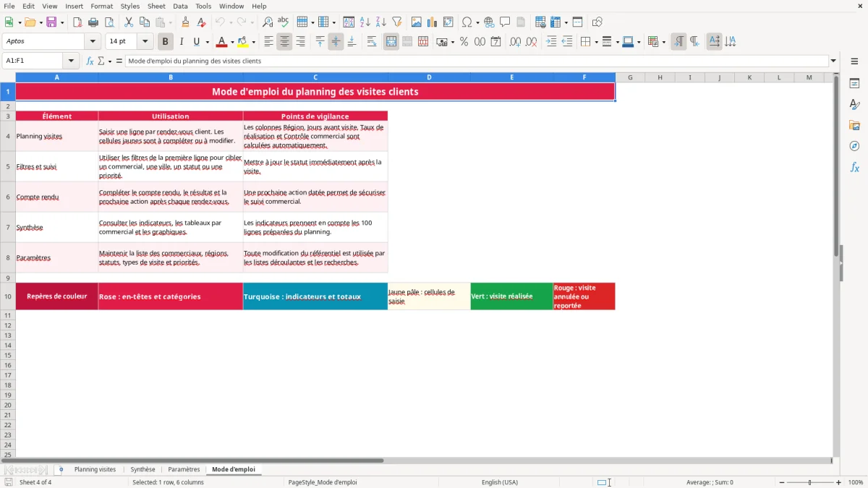
Task: Click the Sort descending icon
Action: click(381, 22)
